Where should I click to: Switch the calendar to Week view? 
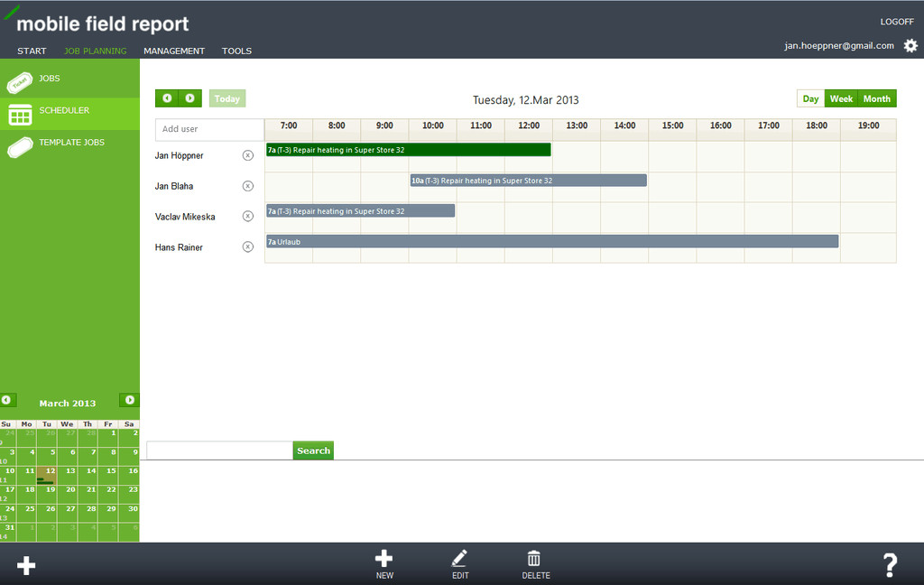click(841, 97)
